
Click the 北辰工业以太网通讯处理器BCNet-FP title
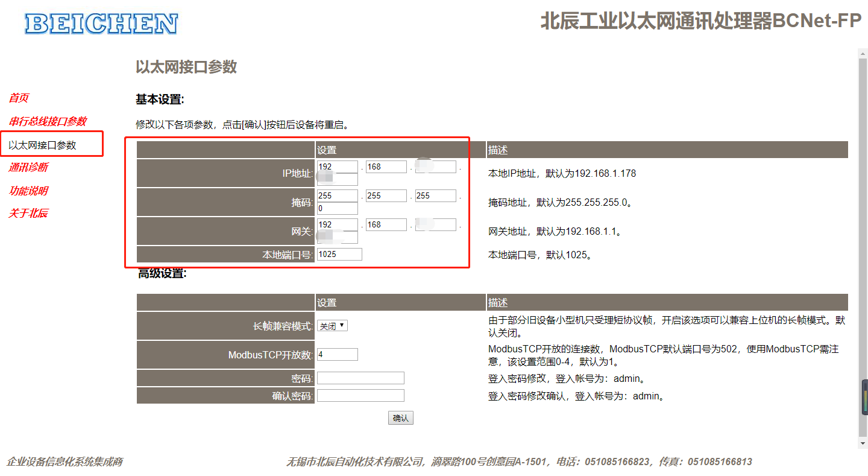[702, 21]
